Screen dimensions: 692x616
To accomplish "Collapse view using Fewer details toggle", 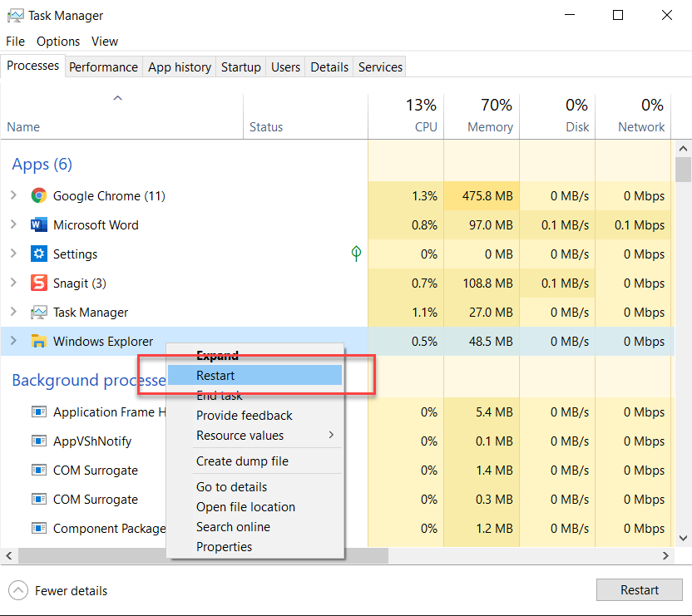I will click(x=18, y=591).
